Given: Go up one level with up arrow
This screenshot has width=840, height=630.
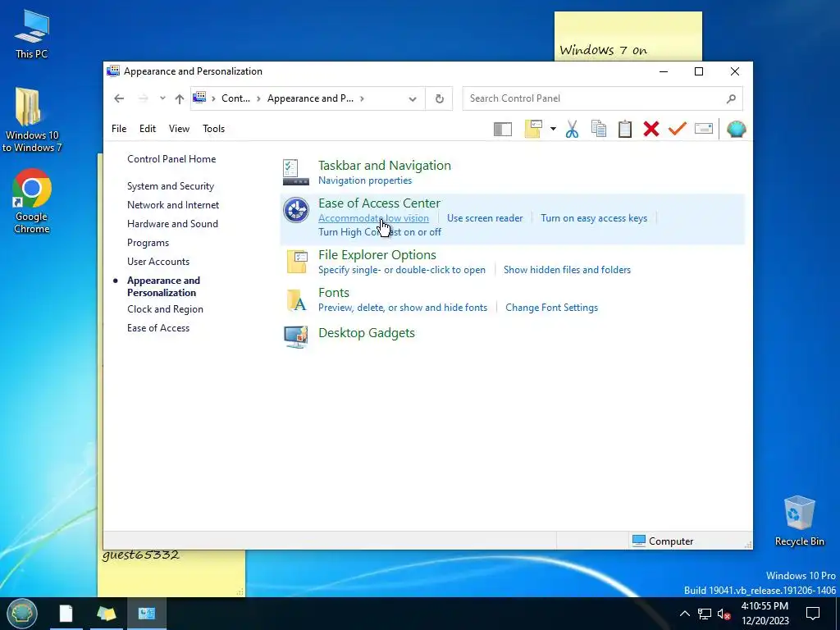Looking at the screenshot, I should pyautogui.click(x=180, y=98).
